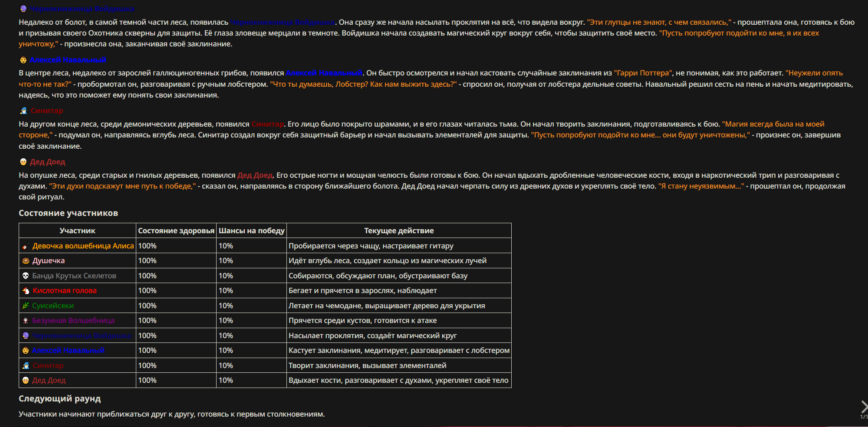
Task: Click the 'Состояние здоровья' column header
Action: [x=176, y=231]
